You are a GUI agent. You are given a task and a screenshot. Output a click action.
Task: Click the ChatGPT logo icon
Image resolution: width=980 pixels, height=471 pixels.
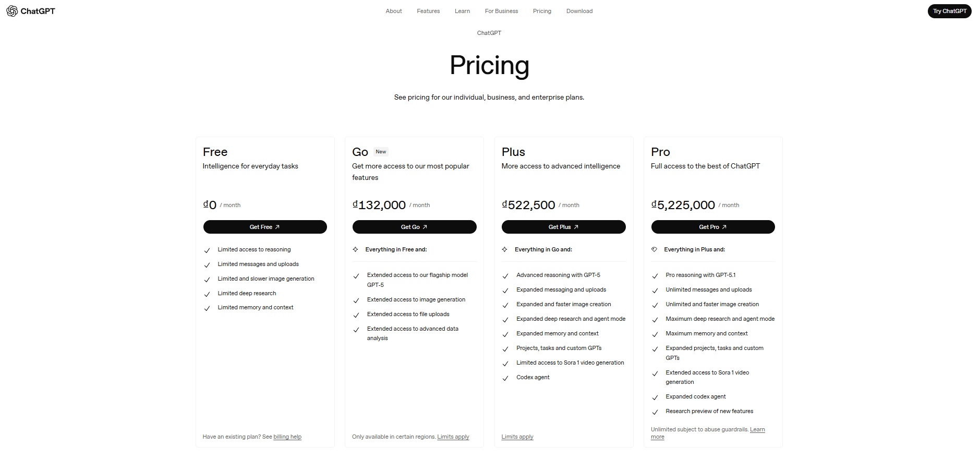[x=11, y=10]
